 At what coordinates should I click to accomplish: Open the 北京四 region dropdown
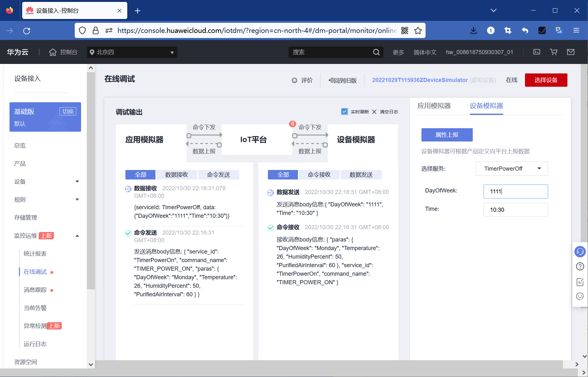(x=132, y=52)
